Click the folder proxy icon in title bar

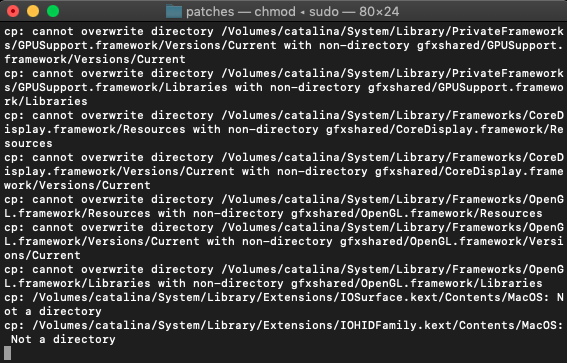point(174,12)
